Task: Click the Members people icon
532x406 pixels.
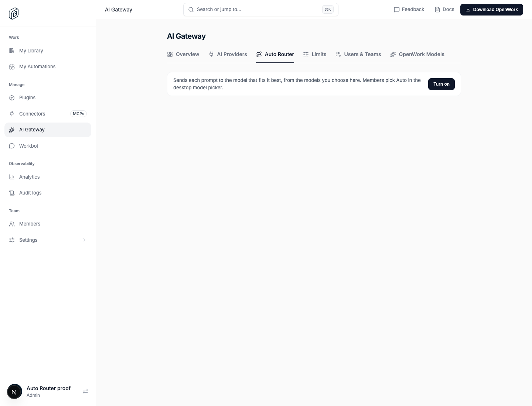Action: tap(12, 224)
